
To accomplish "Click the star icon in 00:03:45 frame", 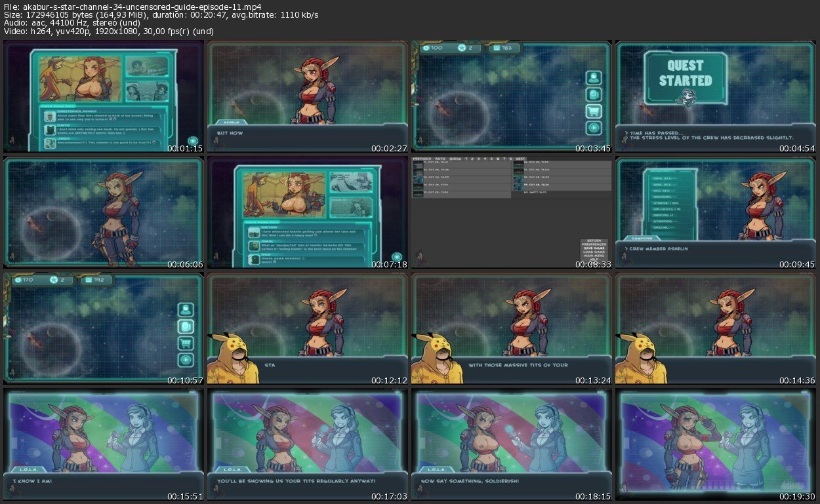I will tap(461, 48).
